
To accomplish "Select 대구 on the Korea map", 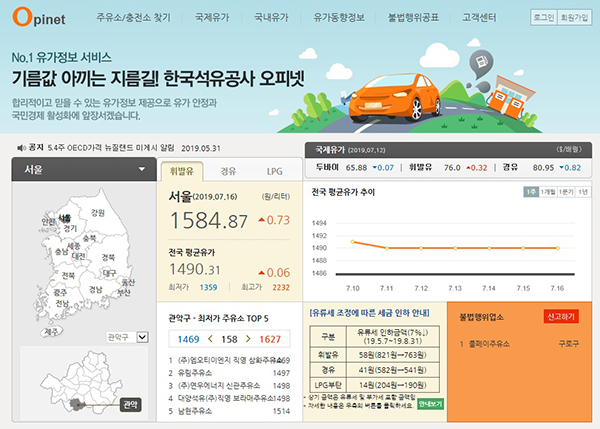I will (109, 273).
